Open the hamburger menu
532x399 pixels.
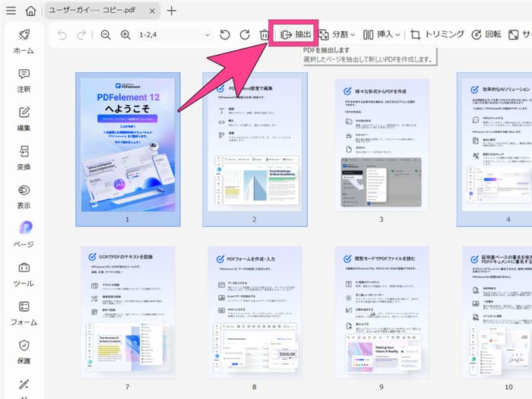point(11,11)
